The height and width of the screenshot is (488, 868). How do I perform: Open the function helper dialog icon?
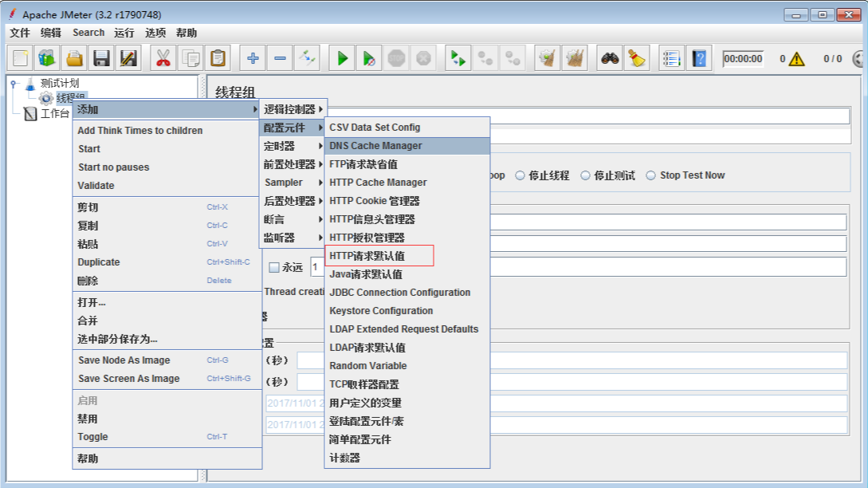click(672, 57)
